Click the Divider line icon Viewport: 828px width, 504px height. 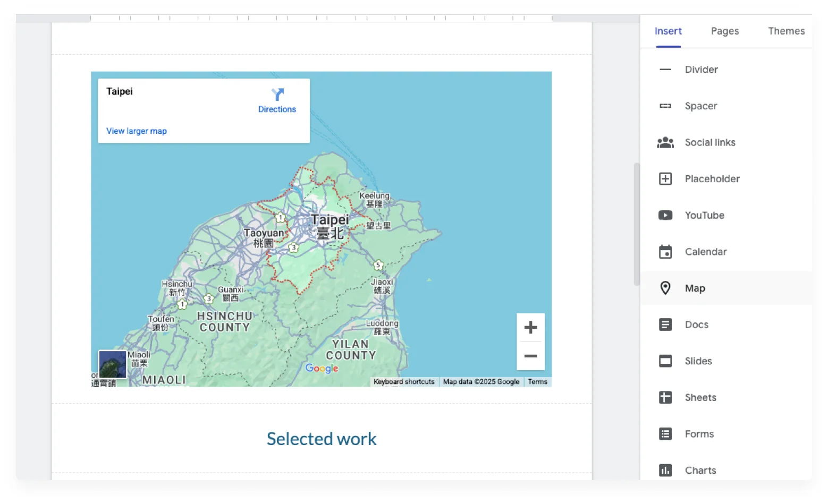point(665,70)
